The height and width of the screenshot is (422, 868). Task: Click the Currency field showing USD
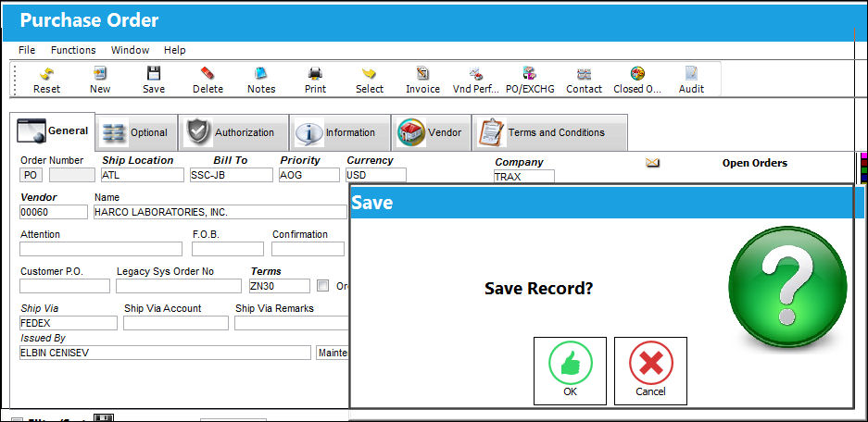[x=375, y=175]
